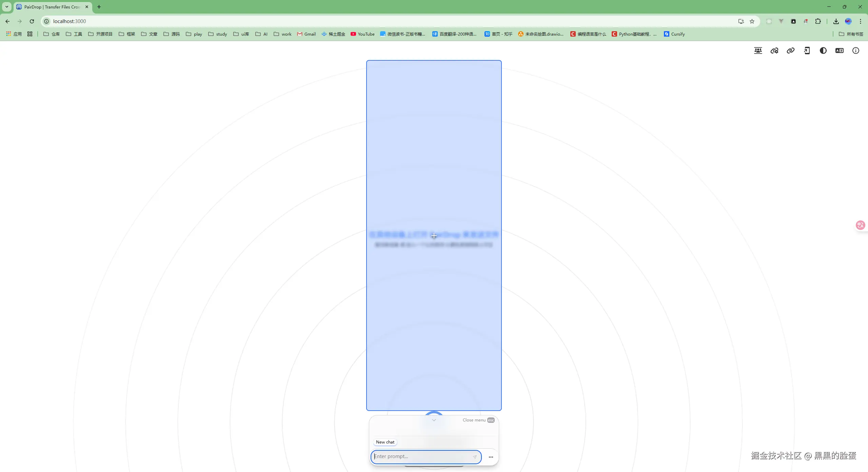This screenshot has height=472, width=868.
Task: Open the Extensions puzzle icon
Action: 818,21
